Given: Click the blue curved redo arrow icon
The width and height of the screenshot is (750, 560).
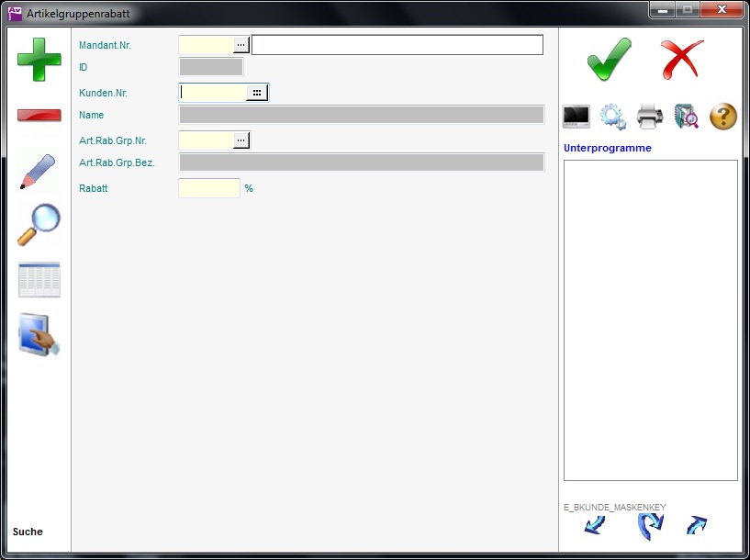Looking at the screenshot, I should (650, 526).
